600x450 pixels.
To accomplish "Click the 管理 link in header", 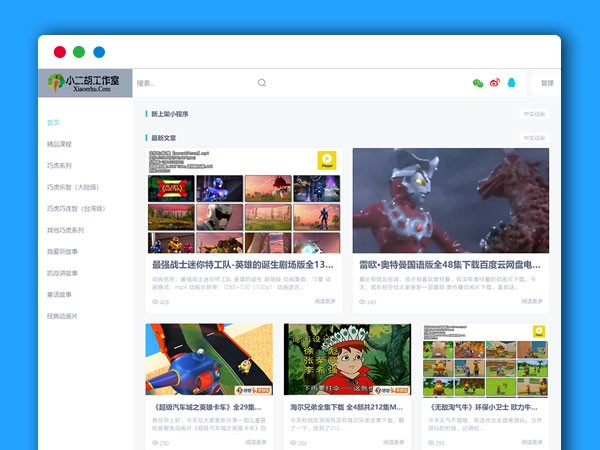I will click(x=546, y=83).
